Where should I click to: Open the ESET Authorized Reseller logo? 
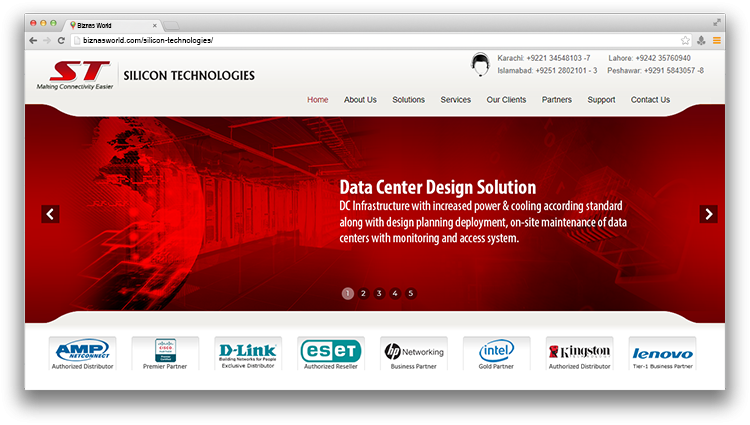(330, 352)
